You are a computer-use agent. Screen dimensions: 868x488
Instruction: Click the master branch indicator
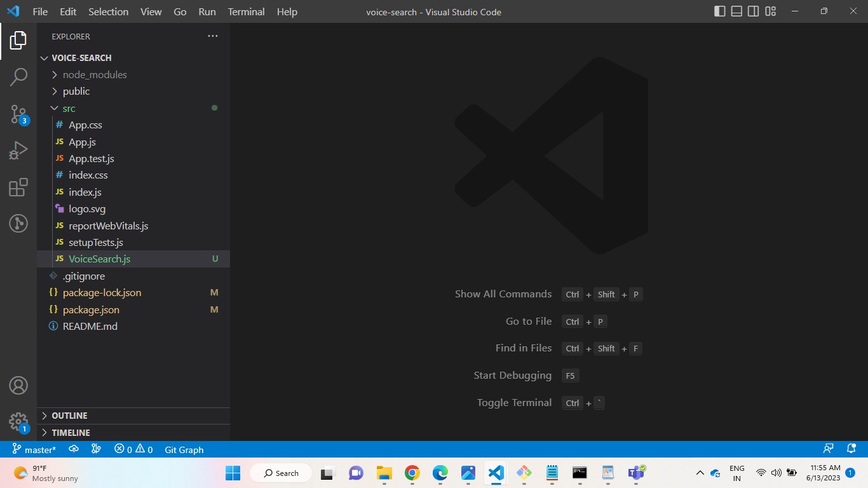click(34, 449)
